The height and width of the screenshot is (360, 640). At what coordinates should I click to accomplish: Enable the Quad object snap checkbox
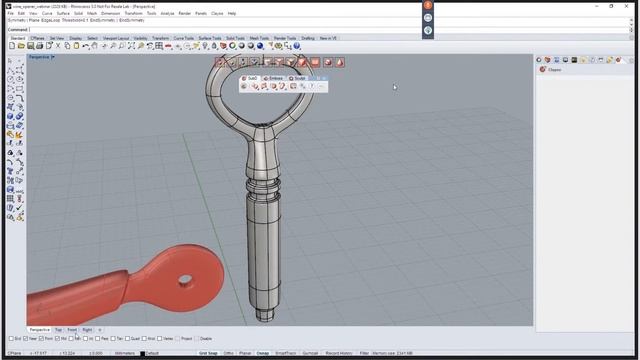pos(127,338)
